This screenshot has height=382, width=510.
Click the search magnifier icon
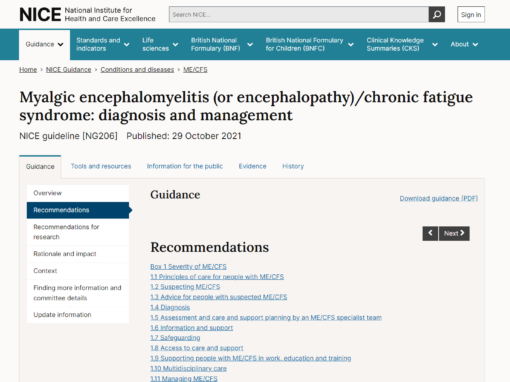[x=437, y=15]
